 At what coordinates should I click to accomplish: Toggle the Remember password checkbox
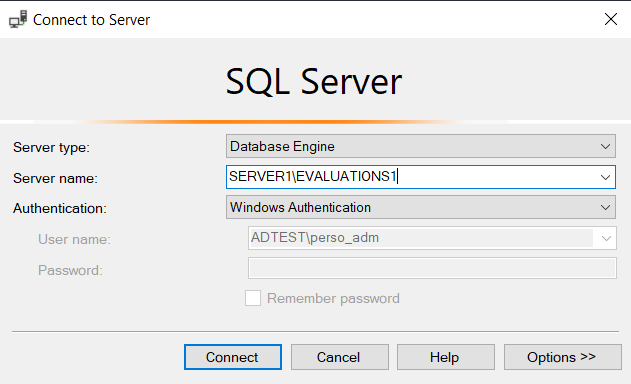253,298
